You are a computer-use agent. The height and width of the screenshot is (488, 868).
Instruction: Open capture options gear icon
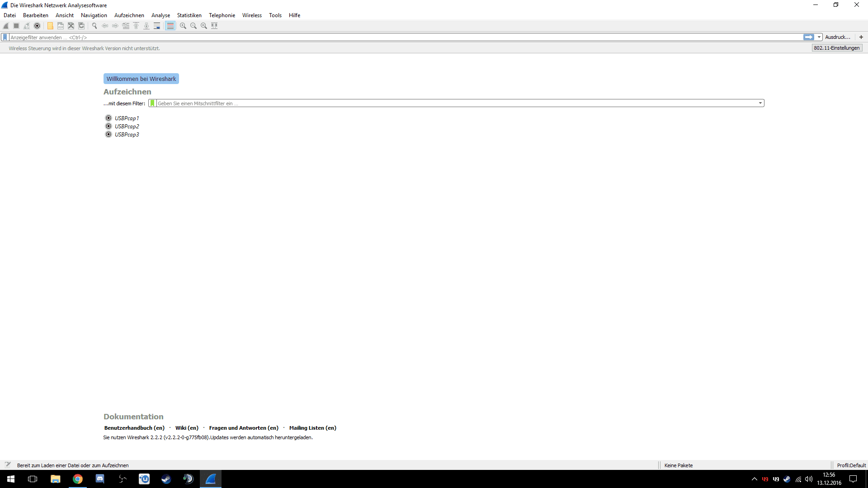point(37,26)
